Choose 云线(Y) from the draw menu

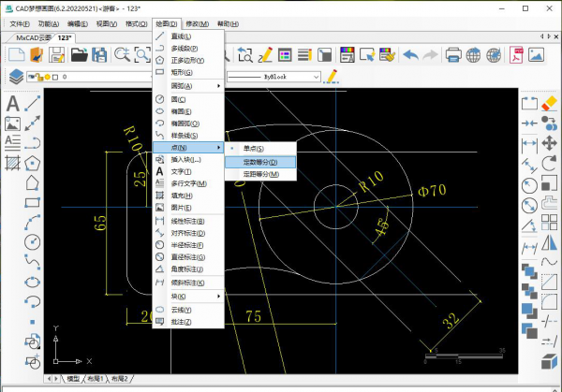pos(188,310)
